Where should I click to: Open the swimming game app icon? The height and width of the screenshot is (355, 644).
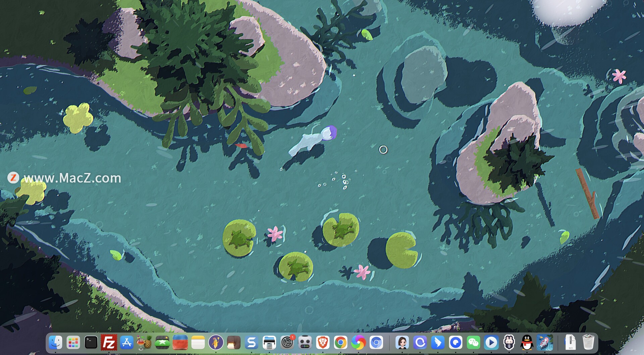[x=545, y=343]
